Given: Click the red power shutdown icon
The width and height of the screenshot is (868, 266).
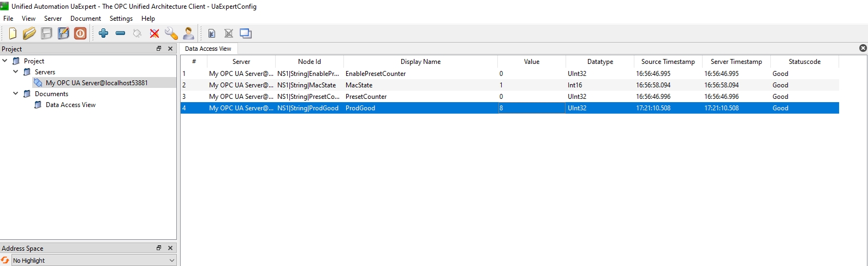Looking at the screenshot, I should [80, 33].
